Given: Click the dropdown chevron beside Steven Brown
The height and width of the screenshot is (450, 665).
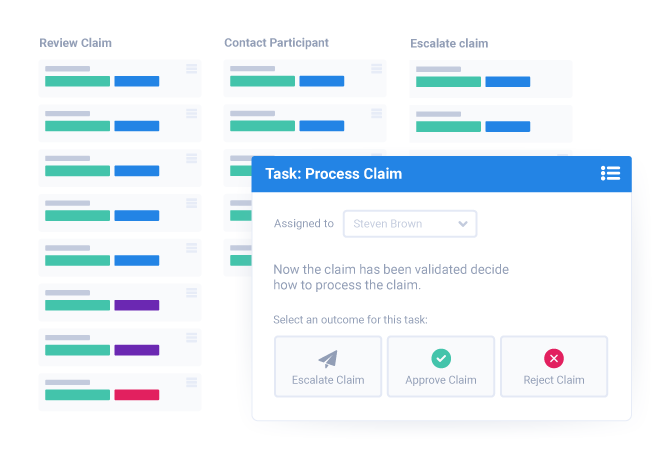Looking at the screenshot, I should click(463, 224).
